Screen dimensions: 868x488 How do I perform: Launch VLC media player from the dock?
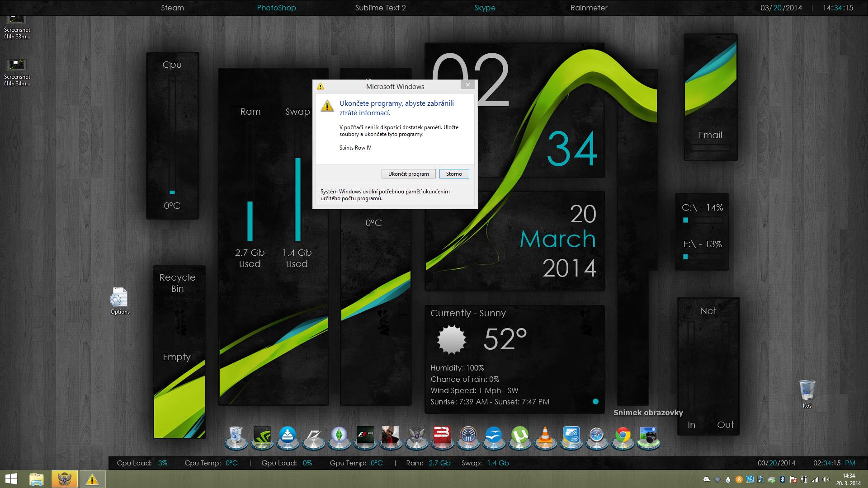[545, 436]
